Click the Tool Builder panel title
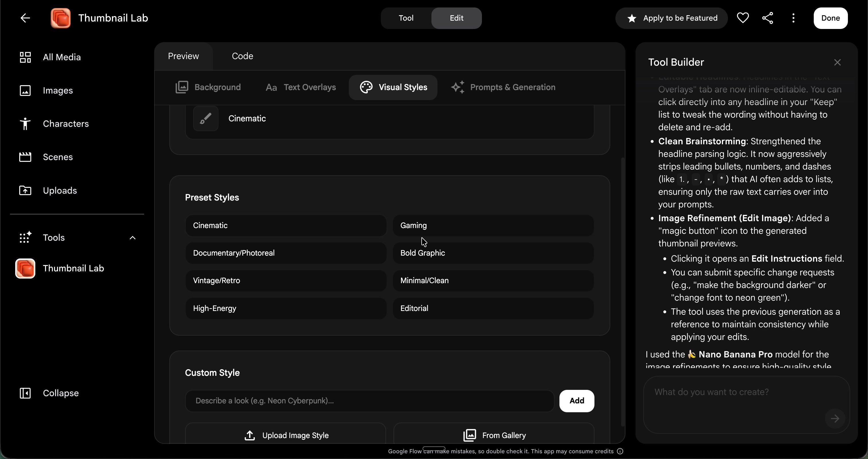Image resolution: width=868 pixels, height=459 pixels. click(676, 62)
